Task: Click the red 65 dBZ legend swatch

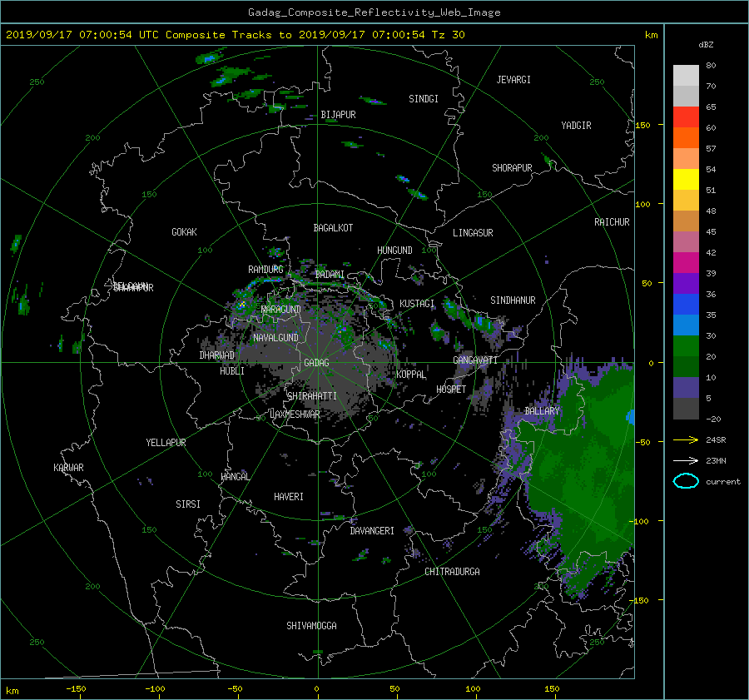Action: click(x=686, y=117)
